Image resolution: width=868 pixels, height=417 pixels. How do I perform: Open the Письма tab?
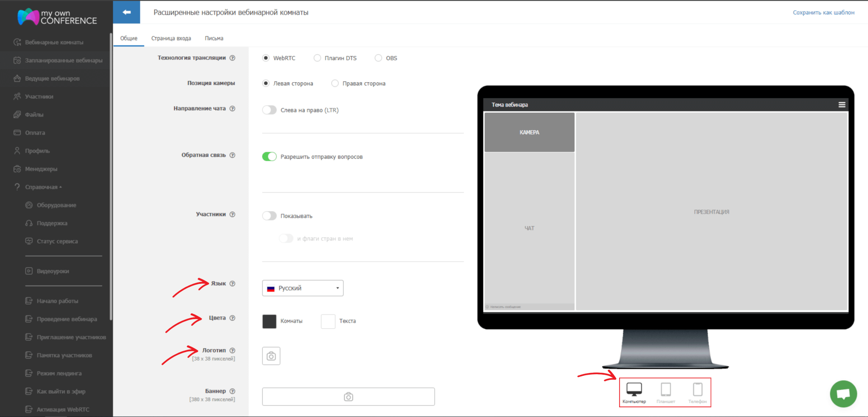click(214, 38)
